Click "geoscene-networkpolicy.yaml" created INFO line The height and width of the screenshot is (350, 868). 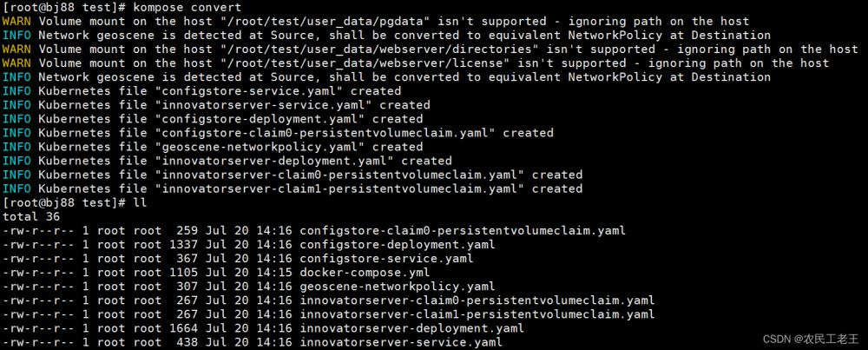click(x=213, y=147)
